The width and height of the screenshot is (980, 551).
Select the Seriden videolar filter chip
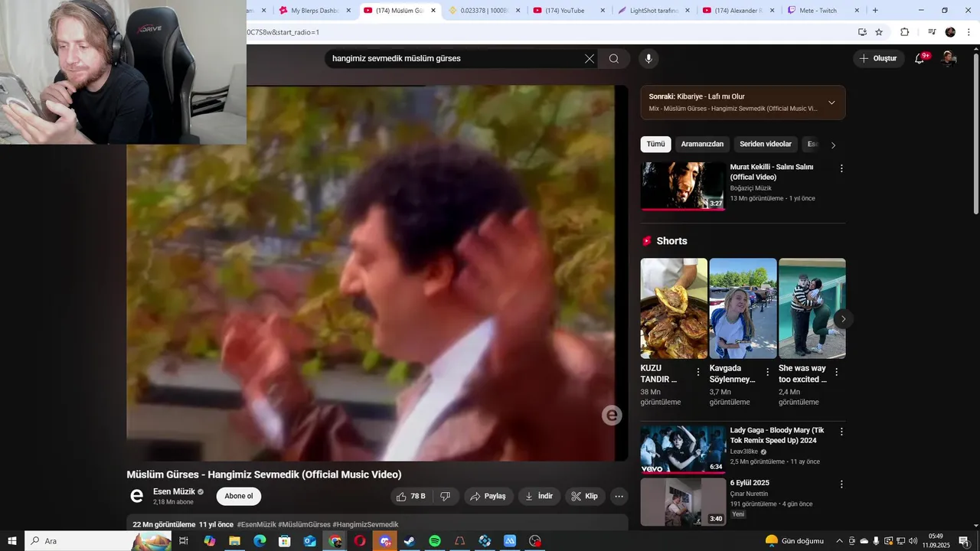[766, 144]
